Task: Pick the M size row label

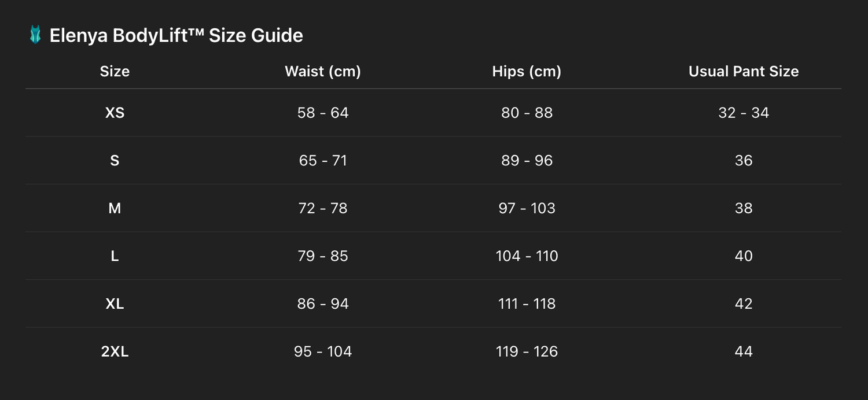Action: [x=115, y=208]
